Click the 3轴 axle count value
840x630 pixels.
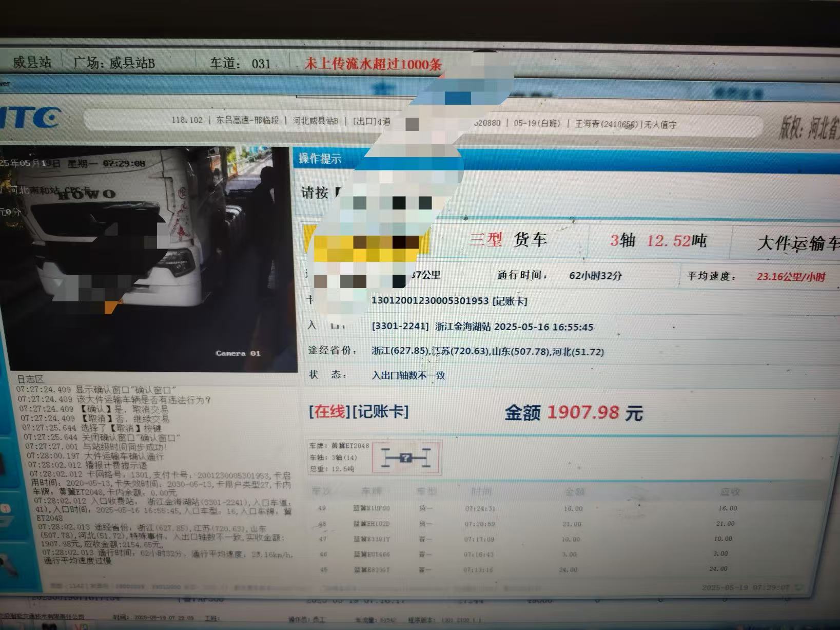622,240
